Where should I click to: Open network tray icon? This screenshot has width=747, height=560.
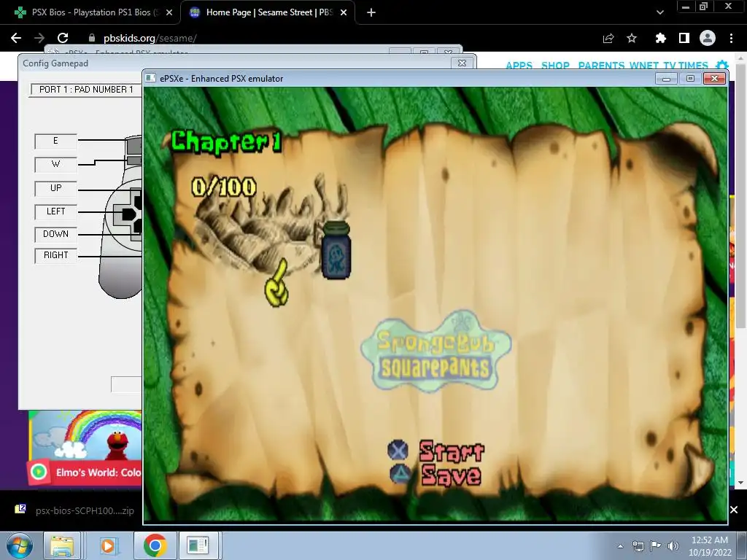[638, 546]
